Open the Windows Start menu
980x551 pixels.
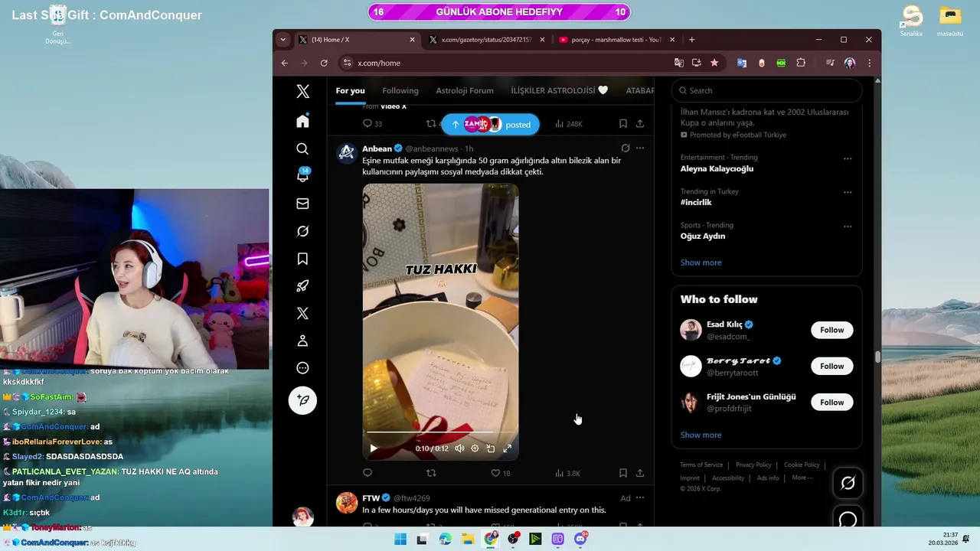400,539
